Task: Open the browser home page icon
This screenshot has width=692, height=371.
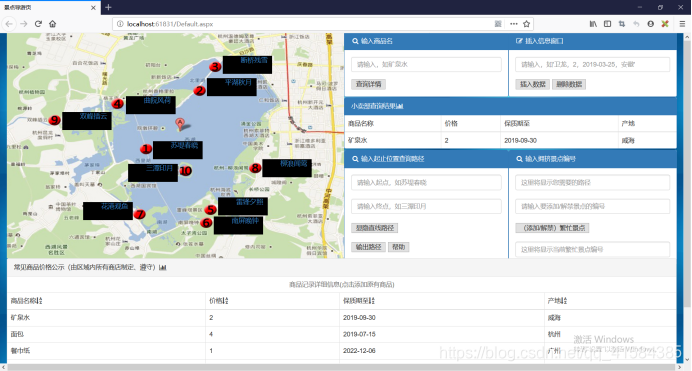Action: point(53,24)
